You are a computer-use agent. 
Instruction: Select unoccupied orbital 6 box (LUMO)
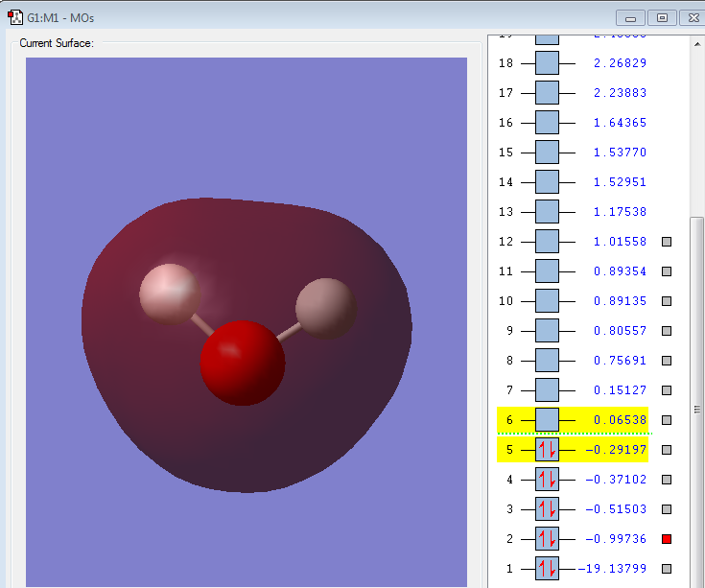click(x=547, y=419)
